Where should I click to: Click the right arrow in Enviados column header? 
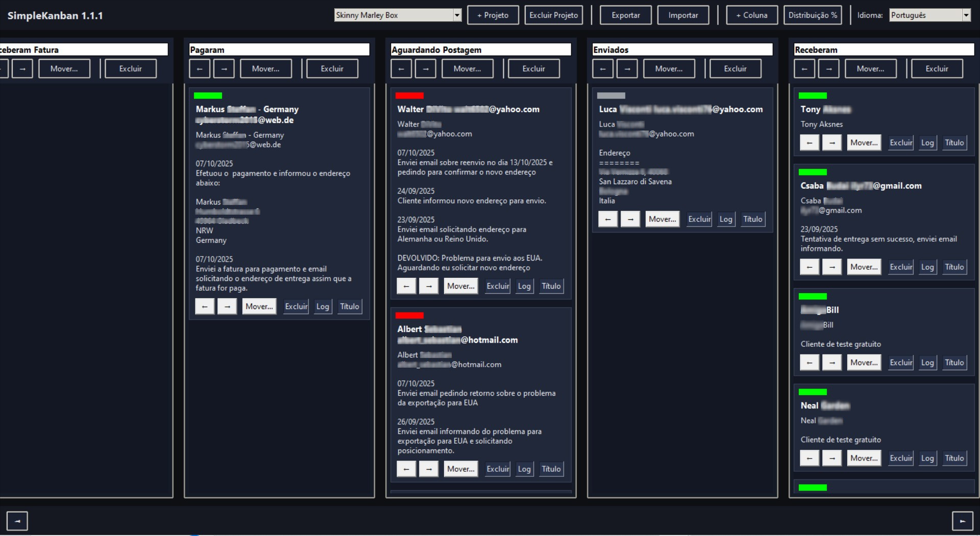point(627,68)
